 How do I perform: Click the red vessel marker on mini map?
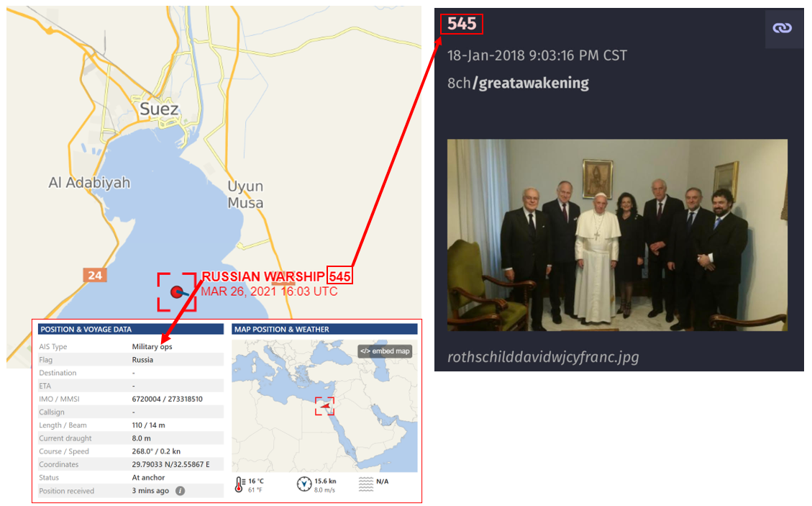click(x=324, y=406)
